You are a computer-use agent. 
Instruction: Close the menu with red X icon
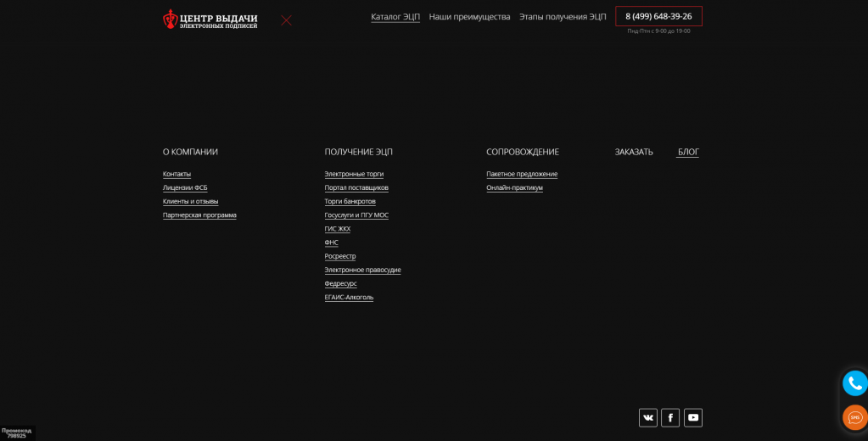click(x=286, y=20)
